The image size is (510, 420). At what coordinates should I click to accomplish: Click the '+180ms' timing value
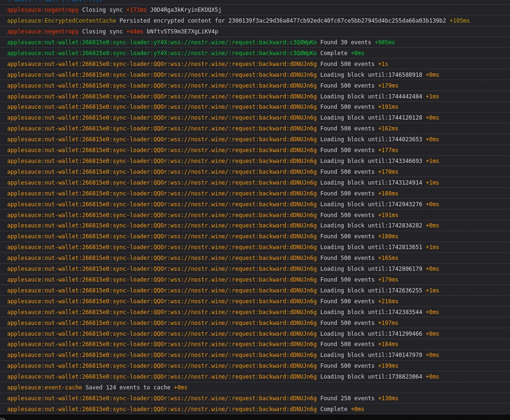point(388,236)
